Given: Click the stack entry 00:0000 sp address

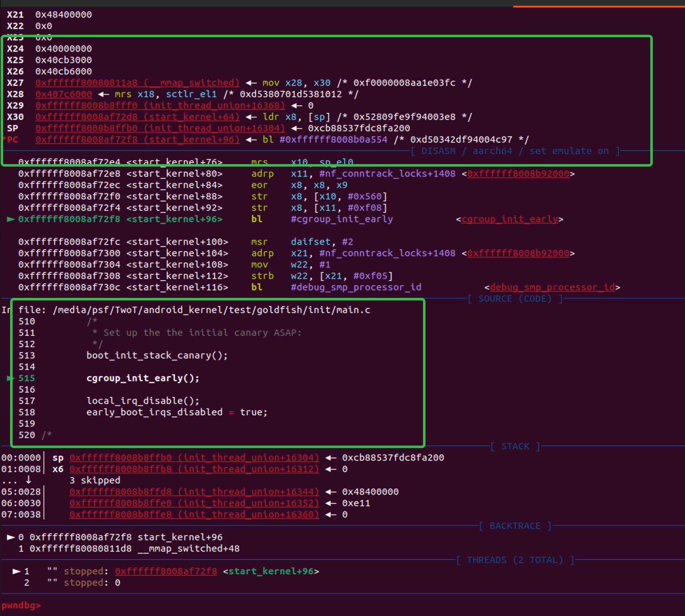Looking at the screenshot, I should point(194,458).
